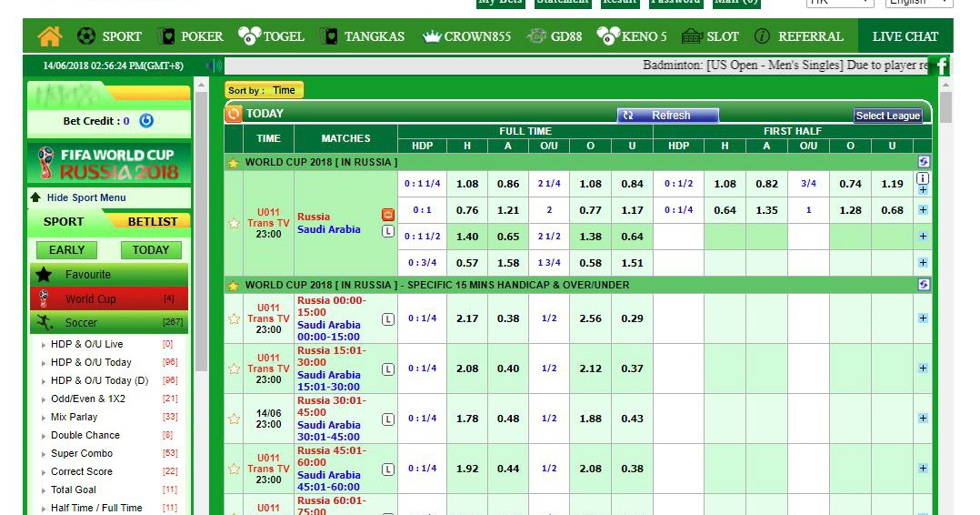Open the KENO 5 section
This screenshot has height=515, width=980.
click(x=631, y=36)
